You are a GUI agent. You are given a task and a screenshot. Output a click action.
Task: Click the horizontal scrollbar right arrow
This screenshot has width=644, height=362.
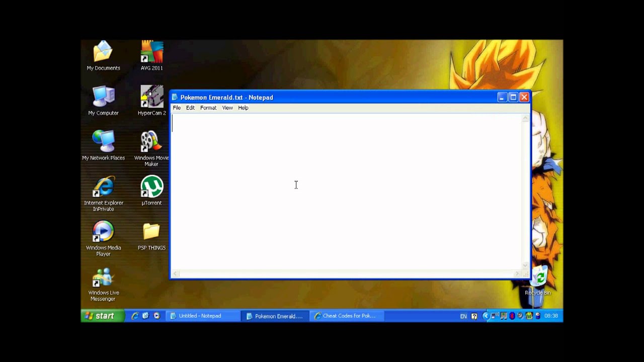tap(518, 274)
